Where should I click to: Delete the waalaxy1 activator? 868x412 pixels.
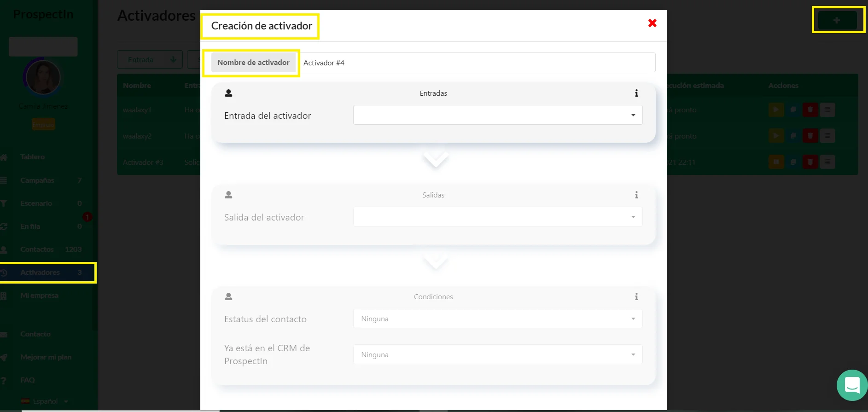(x=810, y=110)
